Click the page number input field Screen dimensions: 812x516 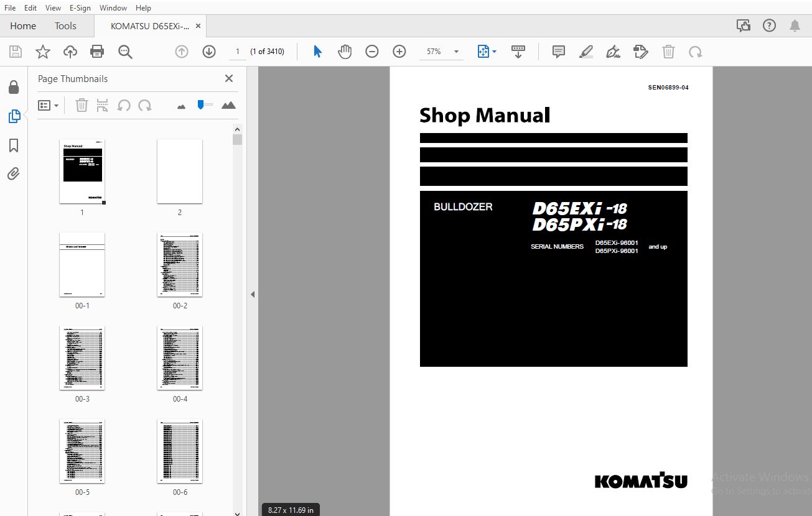[236, 52]
